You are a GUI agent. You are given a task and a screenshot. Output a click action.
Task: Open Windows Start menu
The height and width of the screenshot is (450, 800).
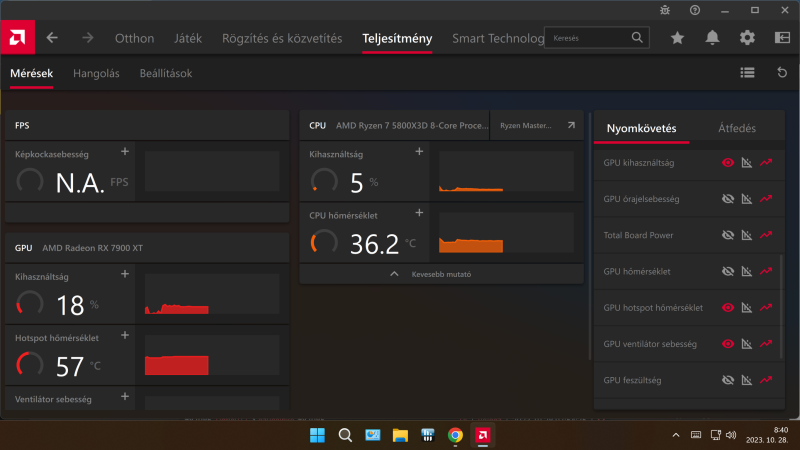click(x=317, y=435)
